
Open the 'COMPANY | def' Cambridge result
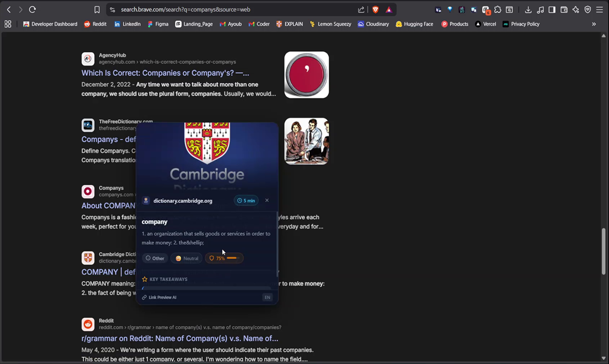click(109, 272)
